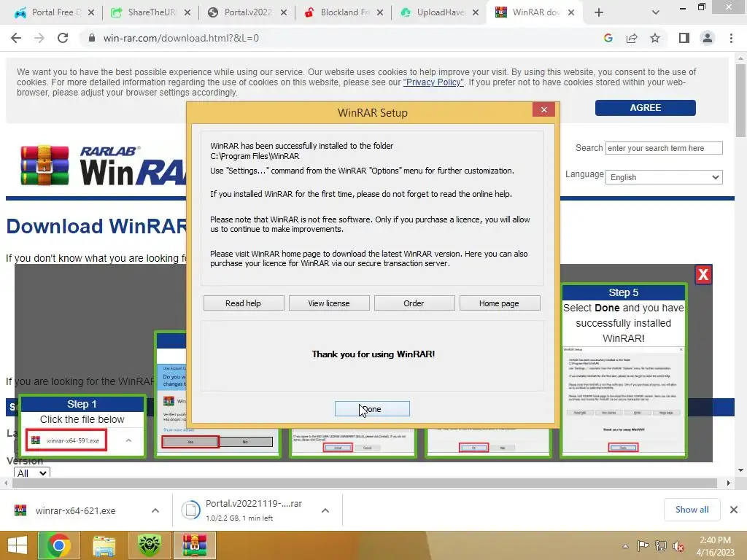Click the site search input field
The height and width of the screenshot is (560, 747).
click(664, 148)
